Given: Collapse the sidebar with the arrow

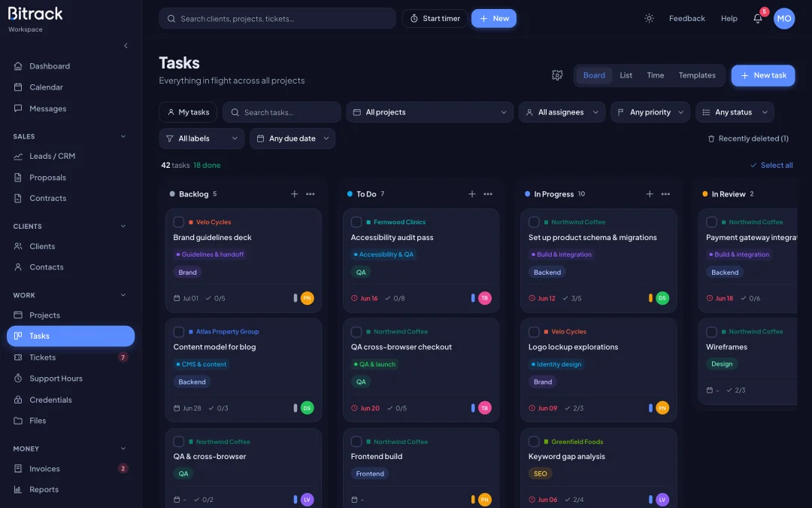Looking at the screenshot, I should [x=126, y=46].
